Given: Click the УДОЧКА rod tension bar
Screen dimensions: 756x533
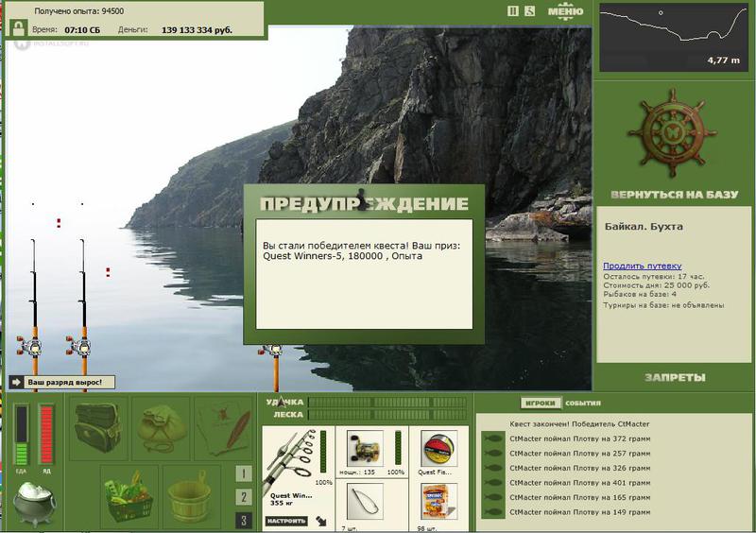Looking at the screenshot, I should click(387, 402).
